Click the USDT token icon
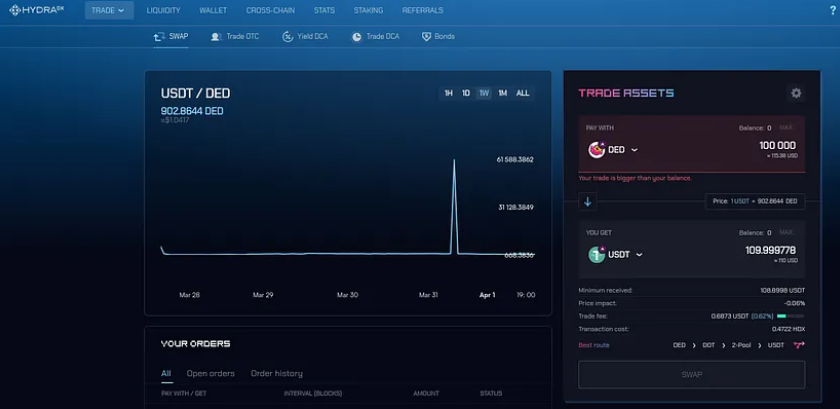The width and height of the screenshot is (840, 409). [596, 254]
